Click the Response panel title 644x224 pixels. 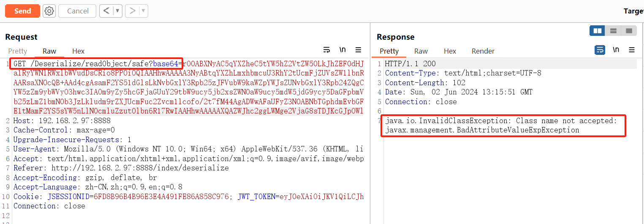(x=396, y=37)
